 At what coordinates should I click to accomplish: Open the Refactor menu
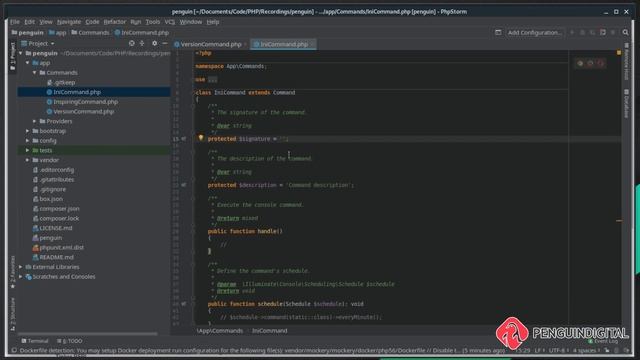coord(115,22)
